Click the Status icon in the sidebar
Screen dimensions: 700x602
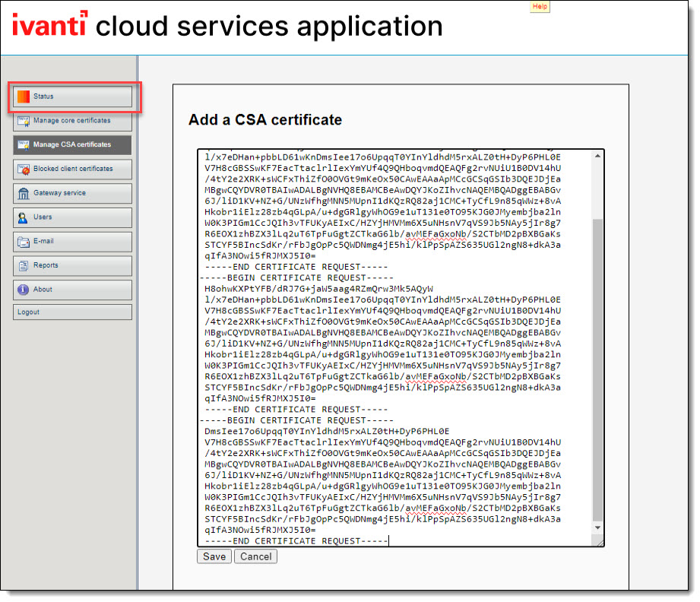click(x=24, y=97)
